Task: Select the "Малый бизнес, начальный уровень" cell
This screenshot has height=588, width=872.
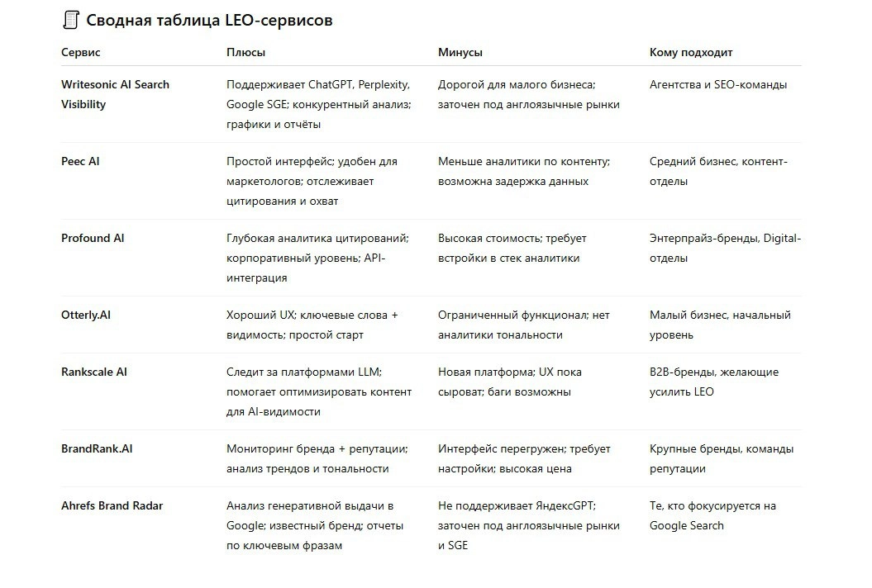Action: [720, 325]
